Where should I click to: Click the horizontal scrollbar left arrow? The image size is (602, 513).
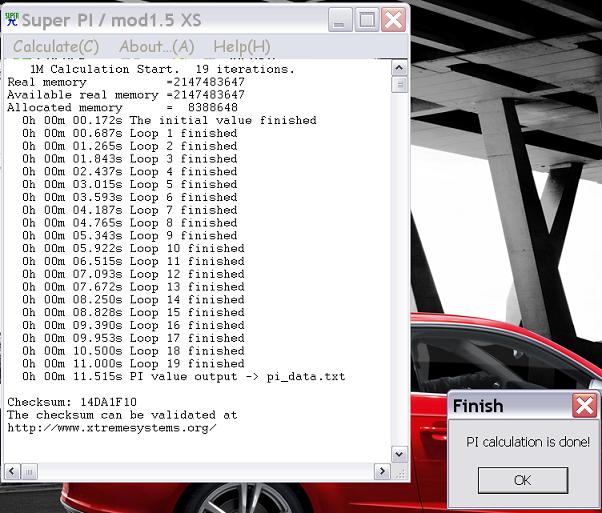click(x=12, y=471)
